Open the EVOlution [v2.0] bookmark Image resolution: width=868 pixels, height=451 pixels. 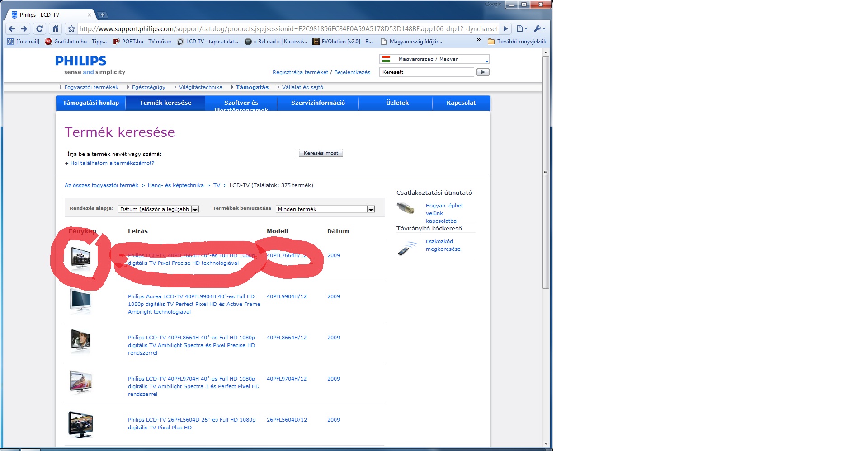click(343, 42)
